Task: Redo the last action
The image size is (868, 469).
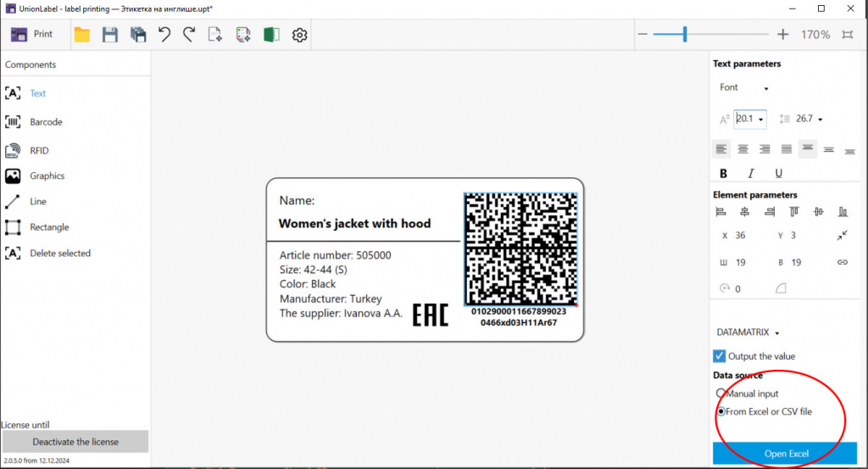Action: click(x=189, y=35)
